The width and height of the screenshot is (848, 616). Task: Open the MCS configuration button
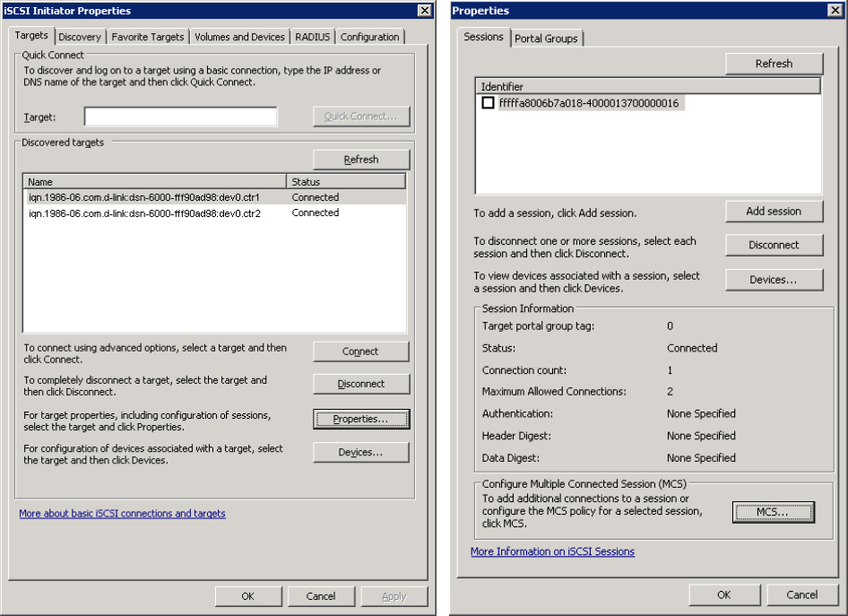[774, 512]
